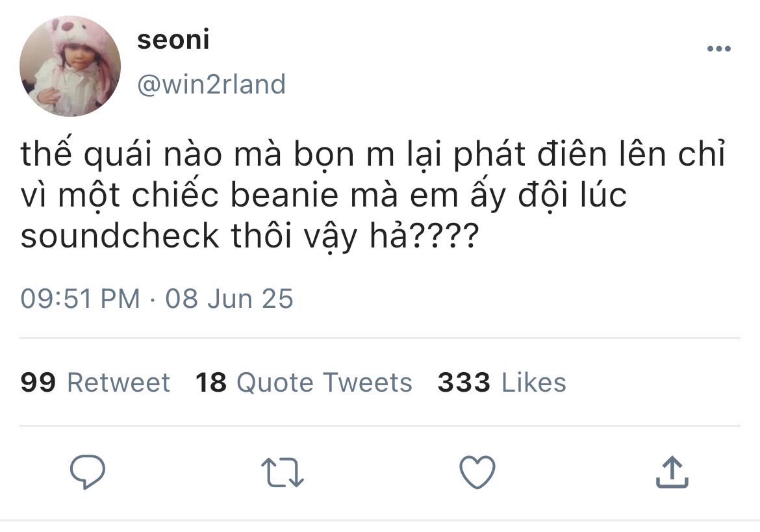The width and height of the screenshot is (760, 532).
Task: Like the tweet with the heart icon
Action: click(x=477, y=472)
